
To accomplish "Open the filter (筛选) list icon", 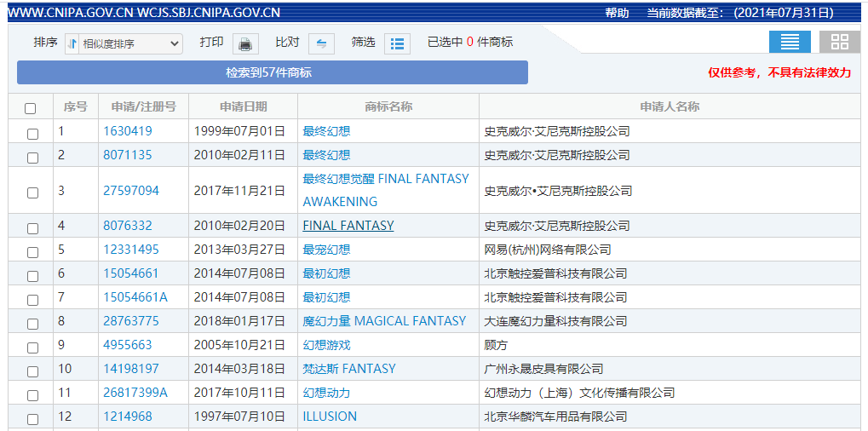I will pyautogui.click(x=397, y=43).
